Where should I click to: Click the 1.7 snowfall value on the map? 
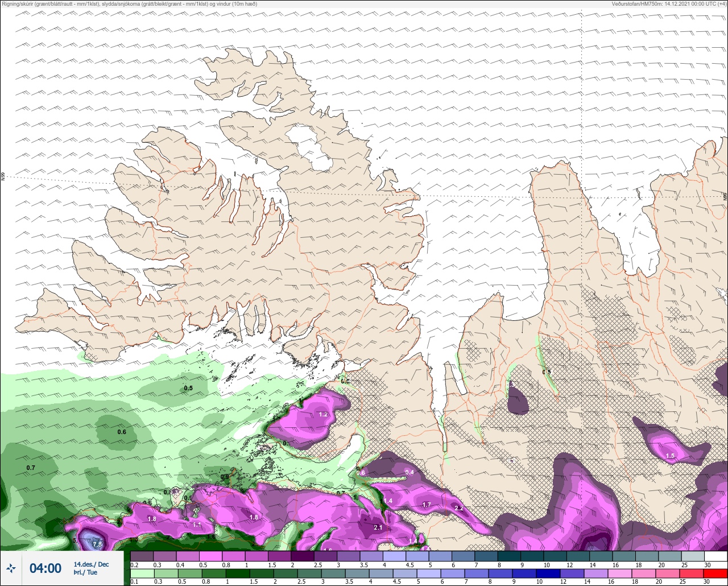427,505
